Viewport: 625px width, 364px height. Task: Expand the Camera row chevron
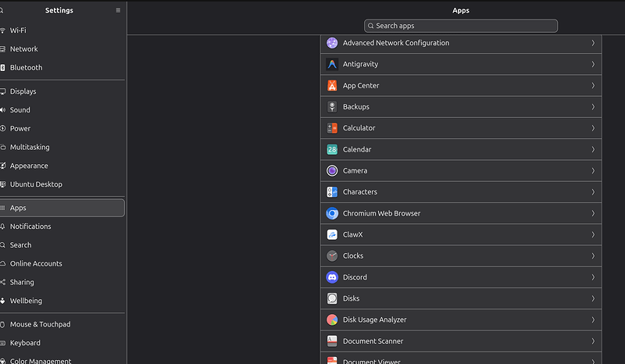tap(593, 170)
